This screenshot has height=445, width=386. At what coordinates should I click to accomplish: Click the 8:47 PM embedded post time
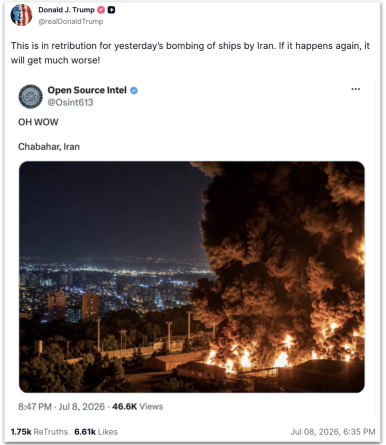tap(35, 407)
